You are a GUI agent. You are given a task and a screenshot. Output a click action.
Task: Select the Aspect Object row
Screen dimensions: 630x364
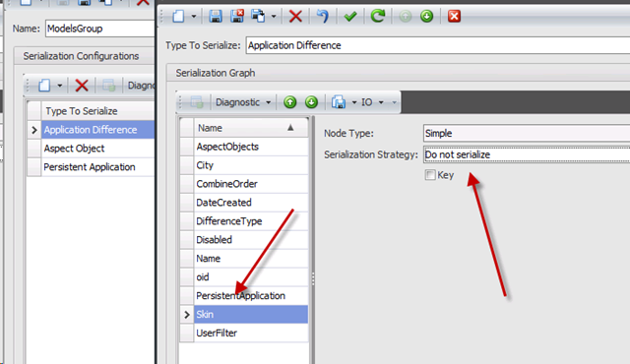pyautogui.click(x=98, y=149)
